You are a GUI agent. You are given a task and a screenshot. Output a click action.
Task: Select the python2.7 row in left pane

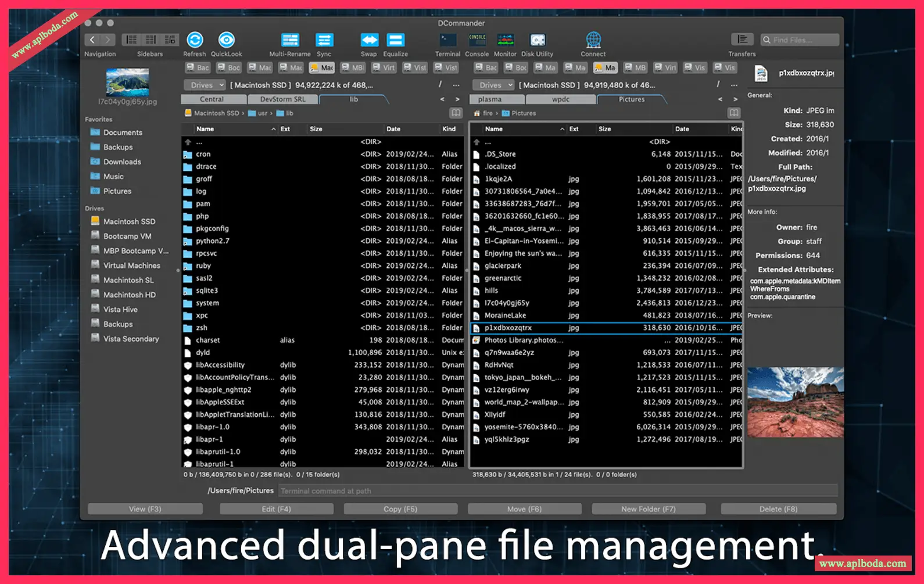click(323, 241)
